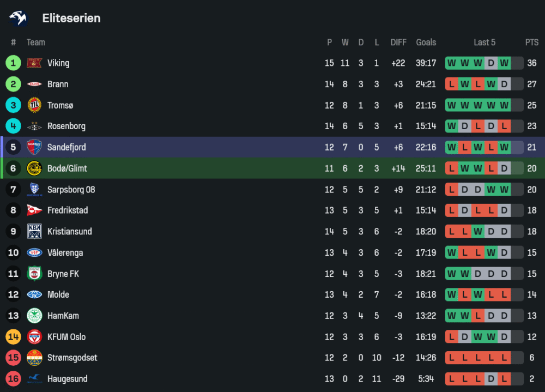The height and width of the screenshot is (392, 545).
Task: Click the Viking team crest
Action: [x=34, y=63]
